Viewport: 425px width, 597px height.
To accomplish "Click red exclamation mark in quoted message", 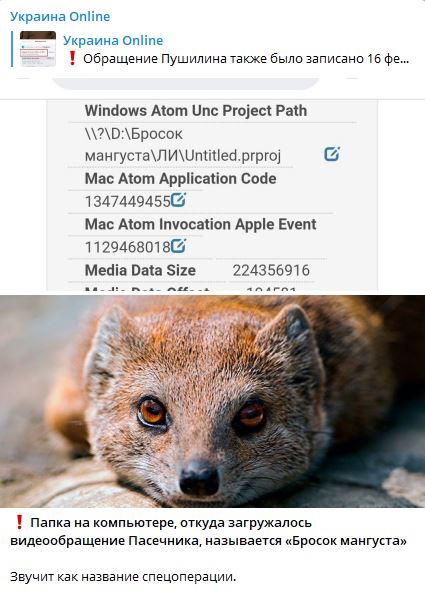I will pyautogui.click(x=72, y=59).
